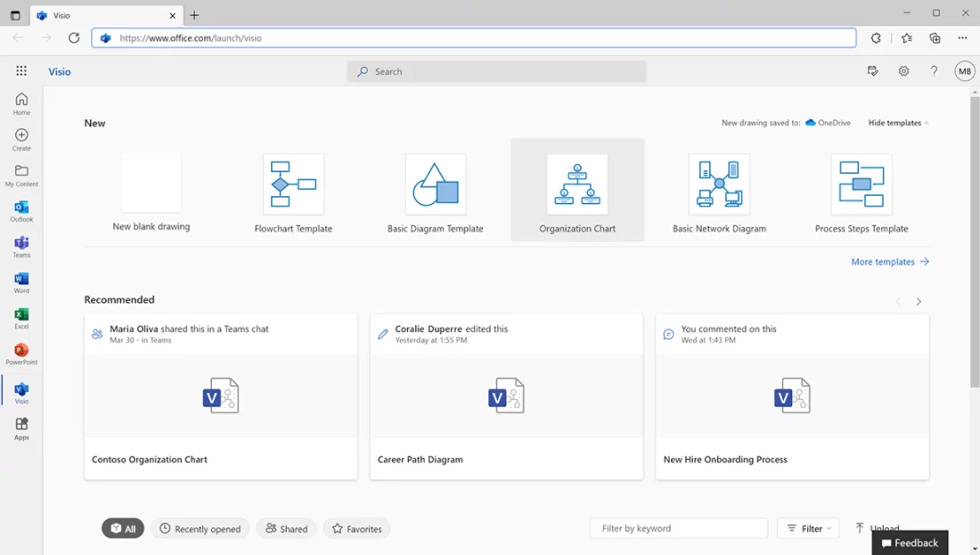This screenshot has height=555, width=980.
Task: Open browser collections icon
Action: tap(935, 38)
